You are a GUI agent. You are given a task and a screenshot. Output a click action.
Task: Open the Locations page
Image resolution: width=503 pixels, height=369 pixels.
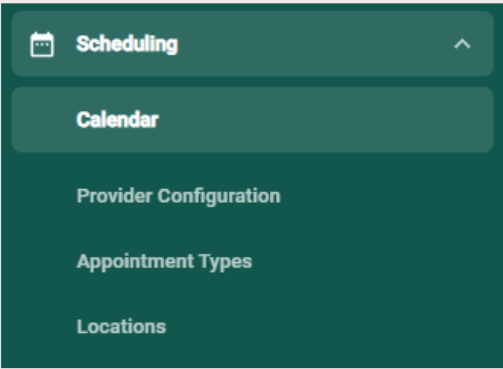[x=121, y=326]
